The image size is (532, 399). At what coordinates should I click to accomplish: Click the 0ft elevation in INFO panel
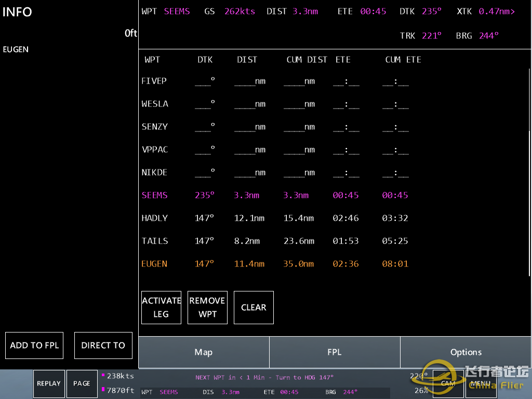point(130,33)
